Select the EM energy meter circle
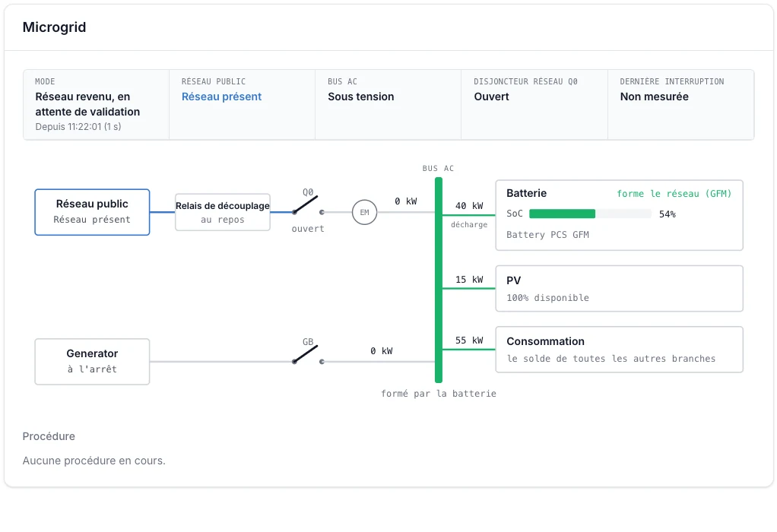The height and width of the screenshot is (532, 777). click(x=365, y=213)
